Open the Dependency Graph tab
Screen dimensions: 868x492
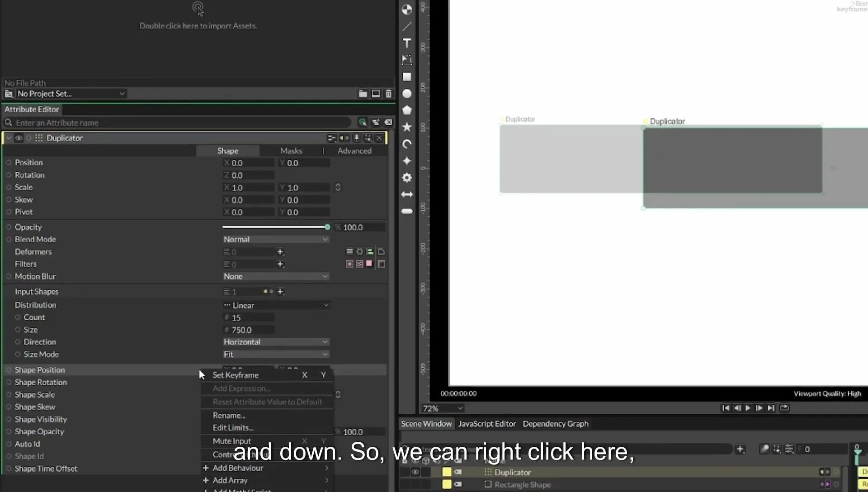(x=556, y=424)
